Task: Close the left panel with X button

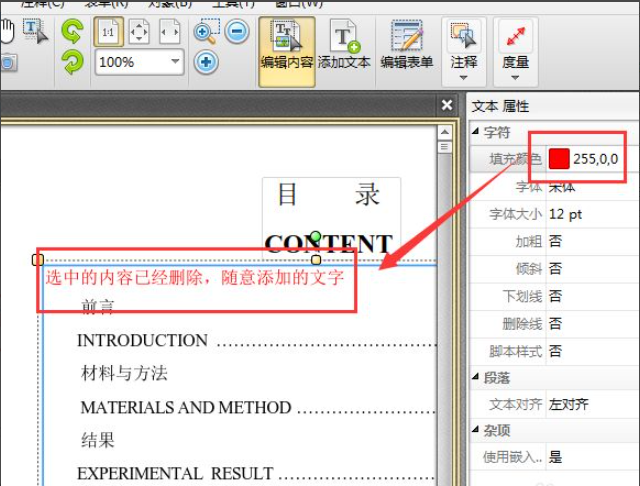Action: click(x=447, y=105)
